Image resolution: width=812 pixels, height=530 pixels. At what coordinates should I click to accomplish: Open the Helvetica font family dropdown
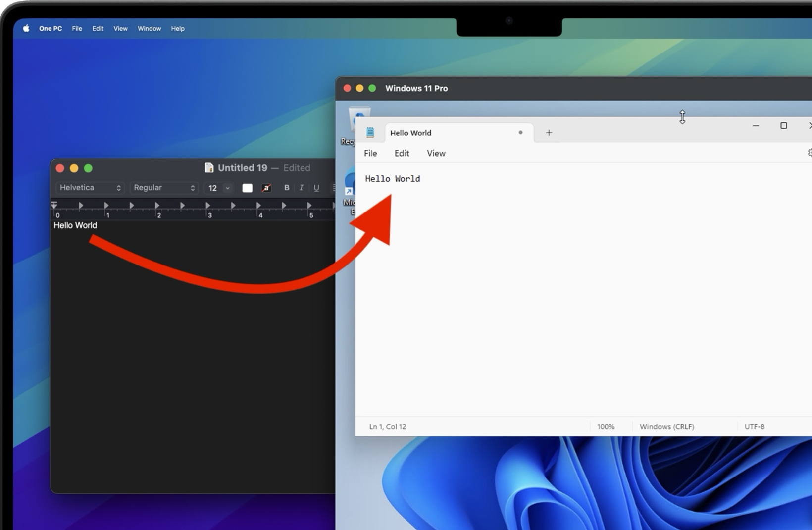click(89, 188)
